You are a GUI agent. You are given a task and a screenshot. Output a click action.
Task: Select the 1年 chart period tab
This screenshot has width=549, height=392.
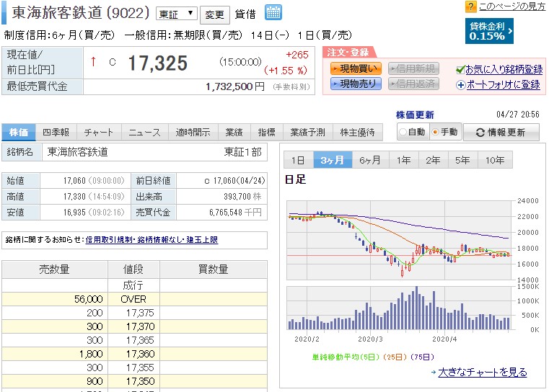404,160
